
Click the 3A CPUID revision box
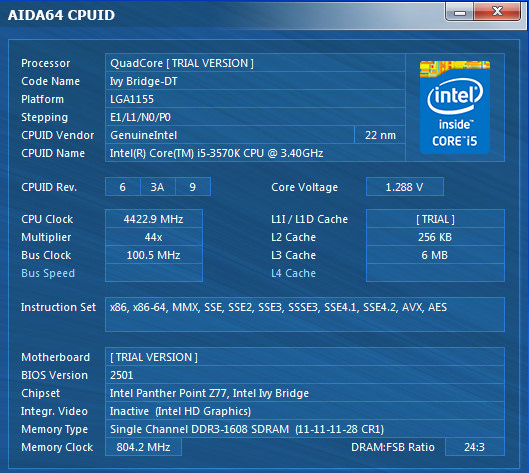tap(158, 187)
